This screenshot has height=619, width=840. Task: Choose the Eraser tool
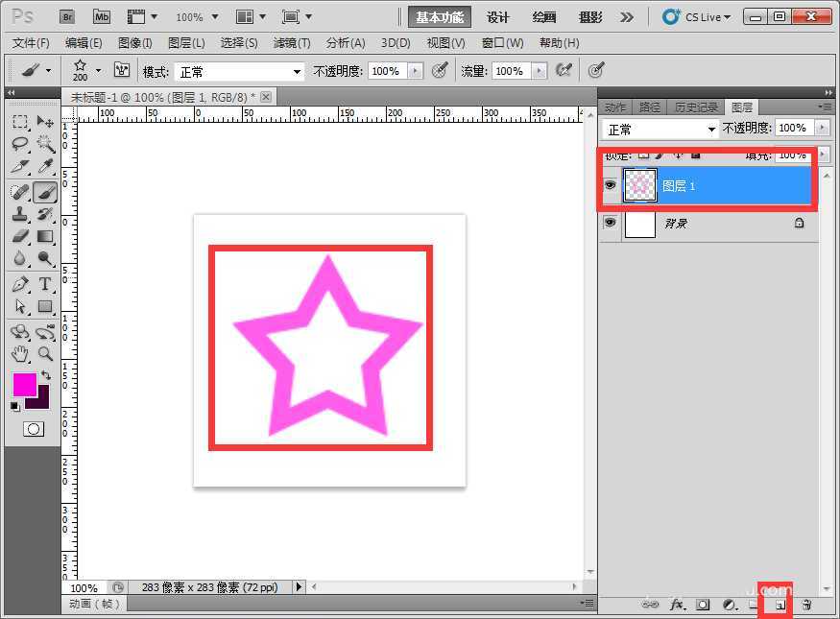coord(20,236)
